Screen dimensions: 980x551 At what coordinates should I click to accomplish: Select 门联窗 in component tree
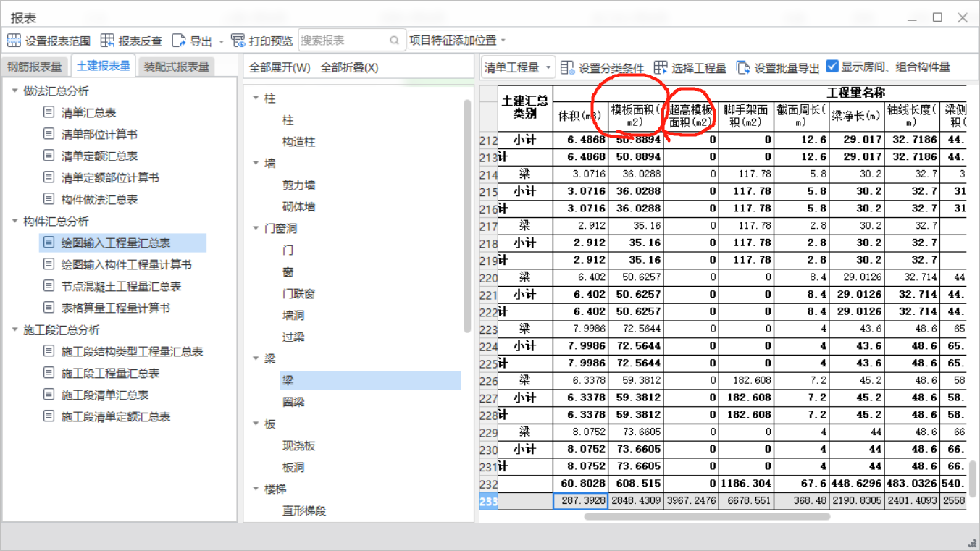(x=298, y=294)
